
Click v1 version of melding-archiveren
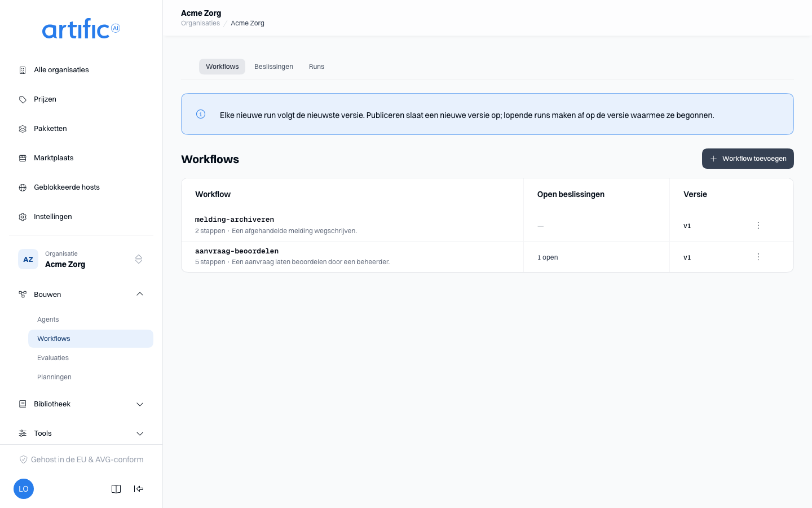point(687,226)
